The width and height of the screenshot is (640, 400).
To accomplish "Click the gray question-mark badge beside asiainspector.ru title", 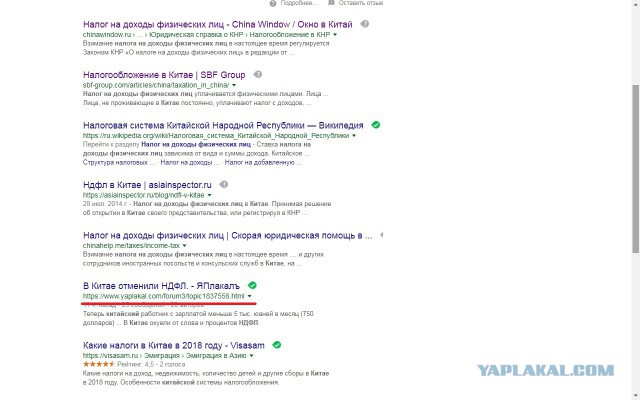I will tap(224, 184).
